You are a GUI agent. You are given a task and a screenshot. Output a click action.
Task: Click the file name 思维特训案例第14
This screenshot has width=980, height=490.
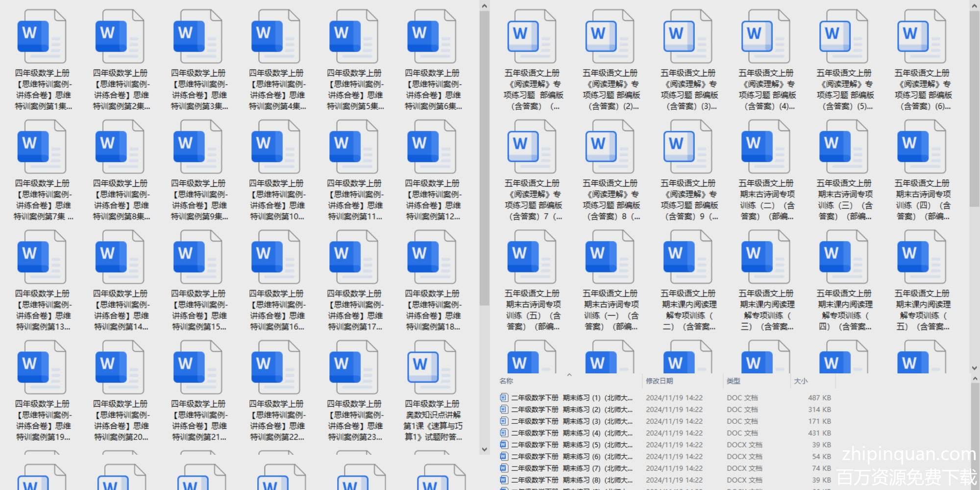[121, 310]
